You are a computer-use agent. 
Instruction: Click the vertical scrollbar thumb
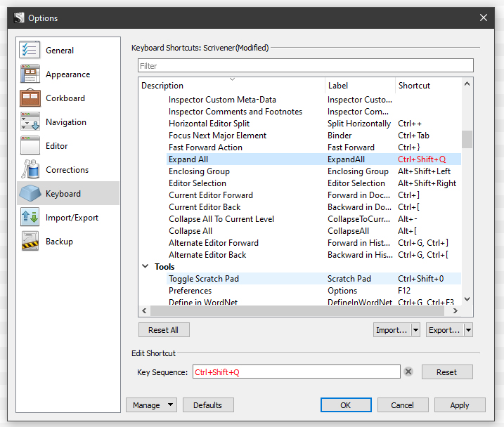coord(467,139)
